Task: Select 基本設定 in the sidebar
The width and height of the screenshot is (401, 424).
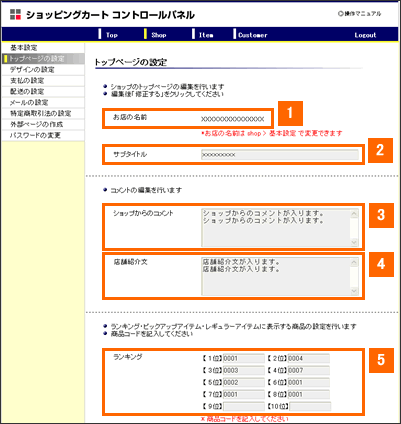Action: 43,48
